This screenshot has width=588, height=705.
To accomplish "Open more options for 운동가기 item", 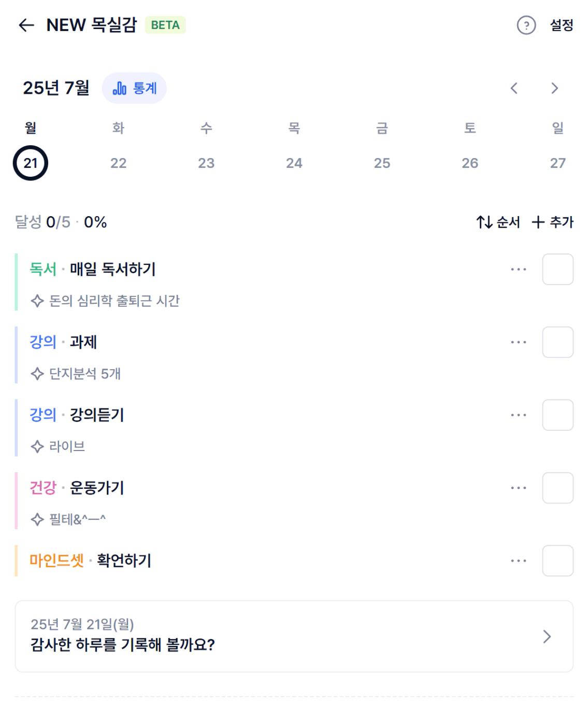I will (518, 488).
